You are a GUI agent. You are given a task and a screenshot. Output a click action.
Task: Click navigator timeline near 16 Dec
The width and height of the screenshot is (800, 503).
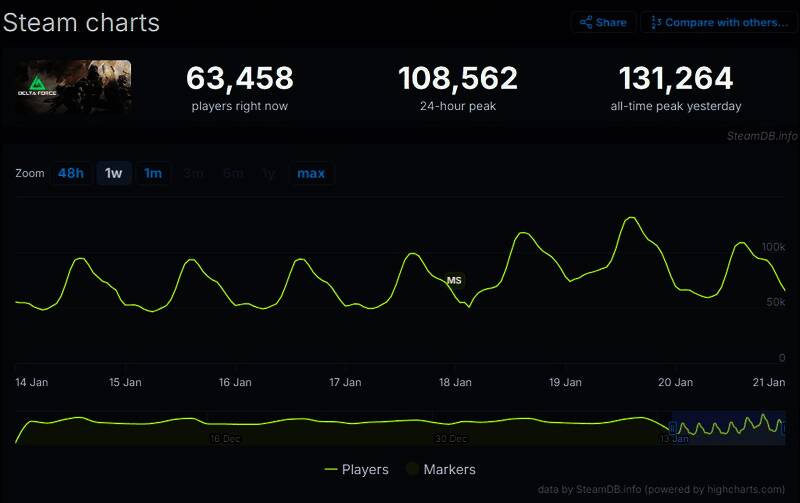225,428
